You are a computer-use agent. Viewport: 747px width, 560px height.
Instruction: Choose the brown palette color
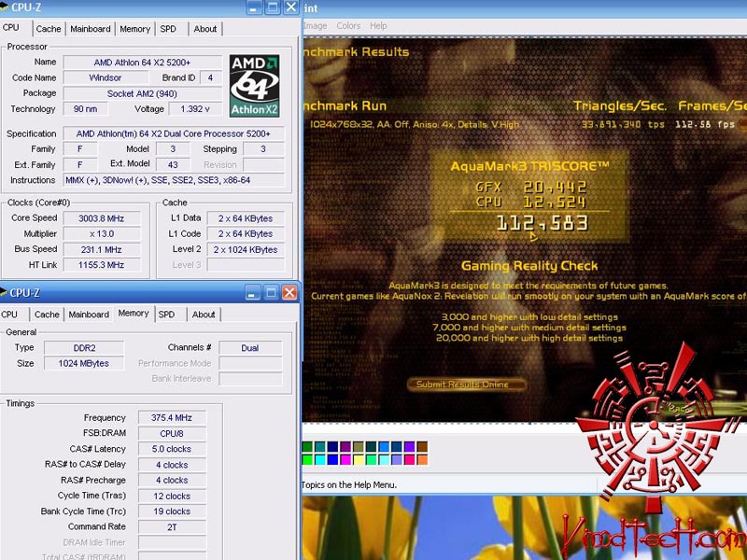(x=422, y=447)
